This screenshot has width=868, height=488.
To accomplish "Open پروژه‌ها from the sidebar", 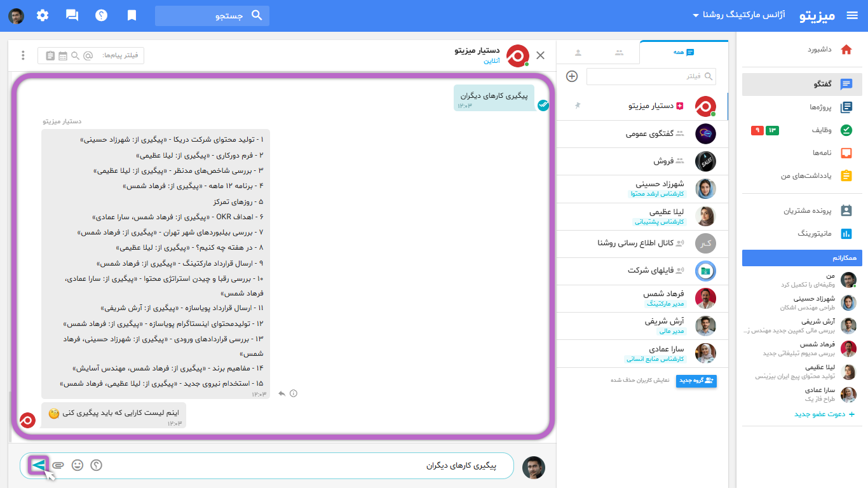I will (802, 107).
